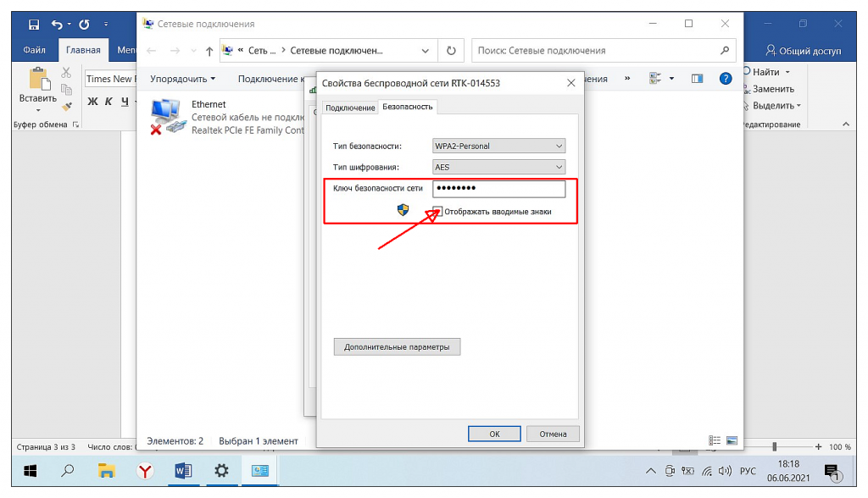Click the Word zoom slider
This screenshot has width=868, height=498.
(x=775, y=446)
